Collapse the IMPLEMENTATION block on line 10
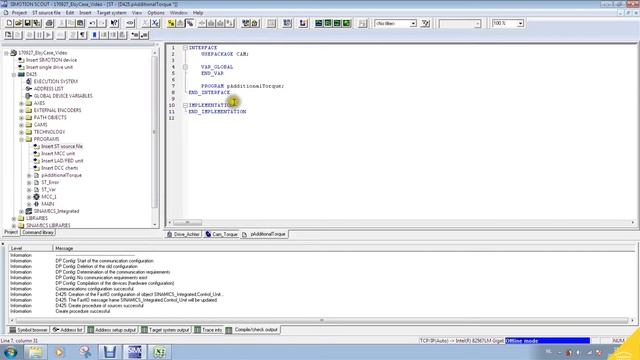Screen dimensions: 640x360 tap(185, 105)
